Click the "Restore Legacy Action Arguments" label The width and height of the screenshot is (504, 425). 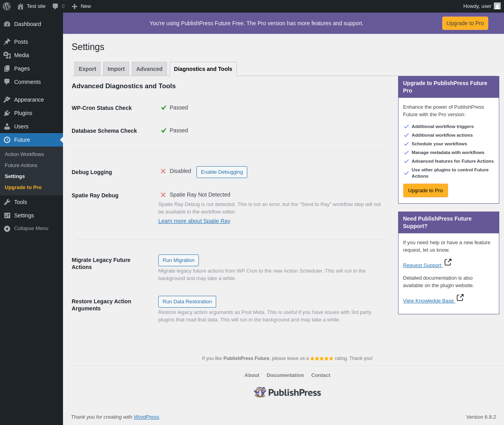(101, 305)
